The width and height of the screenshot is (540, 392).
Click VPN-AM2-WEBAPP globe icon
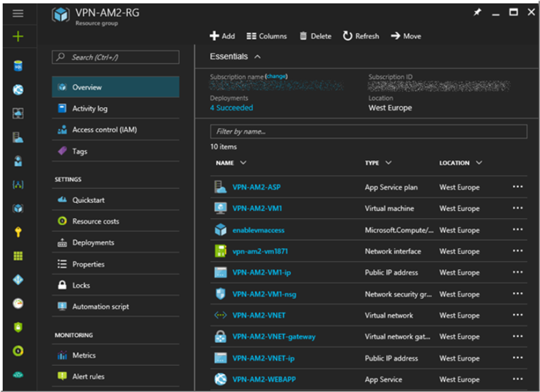point(220,379)
